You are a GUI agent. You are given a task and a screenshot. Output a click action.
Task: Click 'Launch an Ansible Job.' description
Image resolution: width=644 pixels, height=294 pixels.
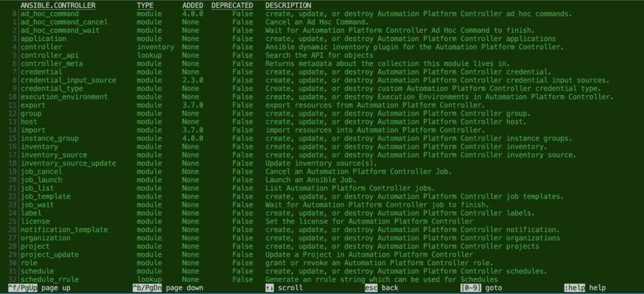click(x=311, y=180)
